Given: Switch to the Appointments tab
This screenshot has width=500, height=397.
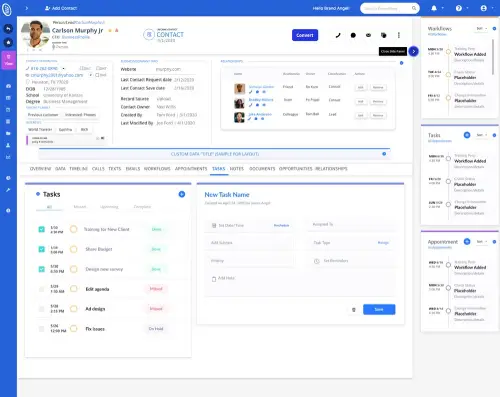Looking at the screenshot, I should click(191, 169).
